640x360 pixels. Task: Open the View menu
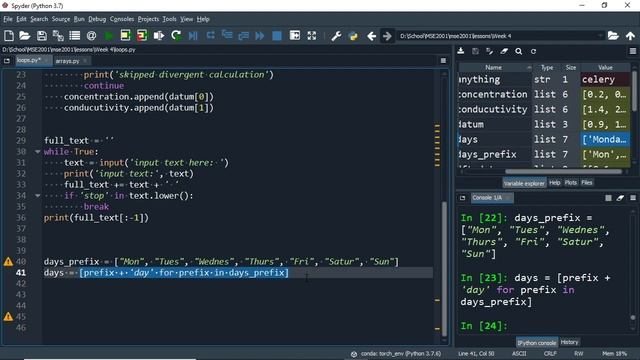tap(187, 19)
